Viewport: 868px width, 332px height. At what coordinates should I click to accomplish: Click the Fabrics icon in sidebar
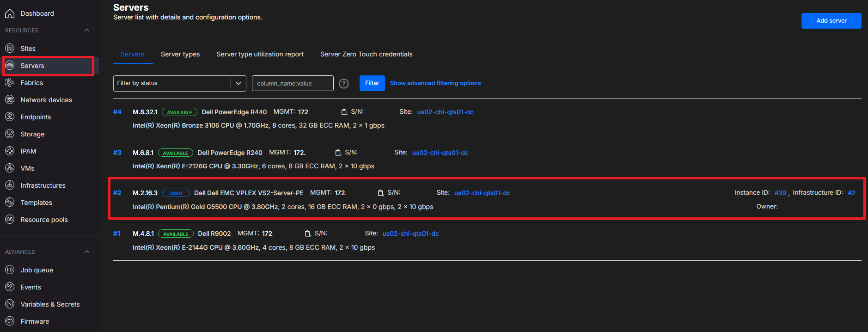coord(10,83)
